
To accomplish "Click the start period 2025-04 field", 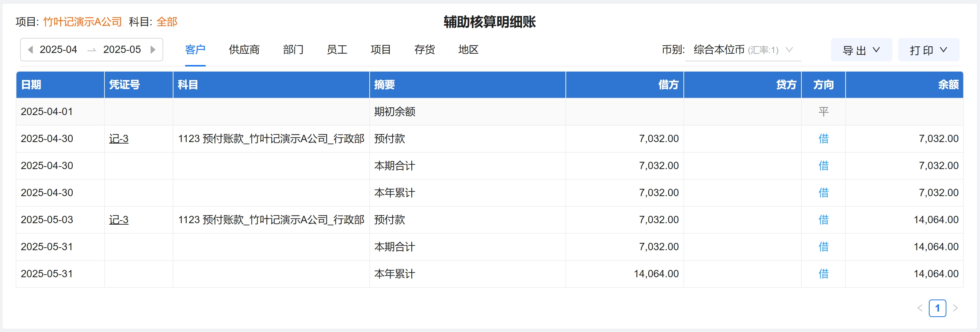I will (x=58, y=50).
